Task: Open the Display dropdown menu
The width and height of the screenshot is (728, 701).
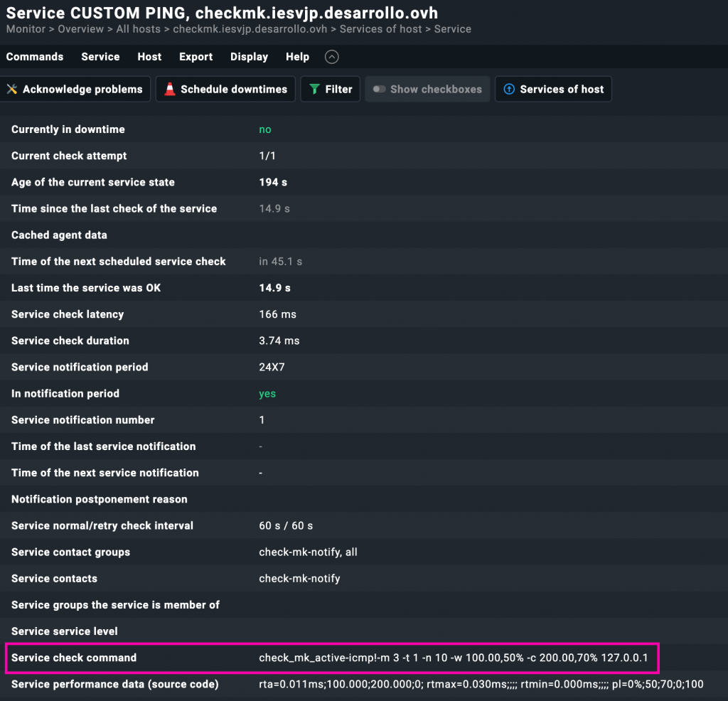Action: click(249, 57)
